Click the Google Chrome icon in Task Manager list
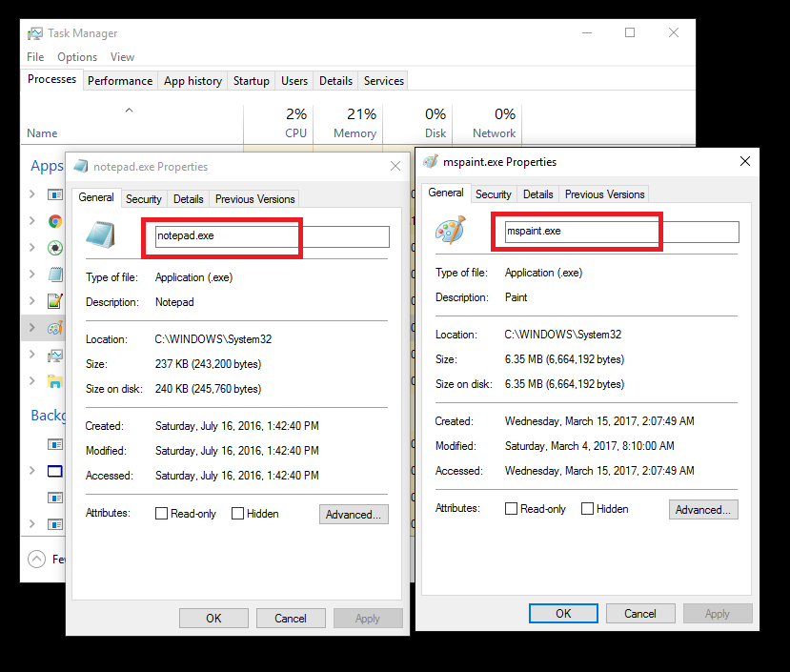Viewport: 790px width, 672px height. (x=55, y=221)
